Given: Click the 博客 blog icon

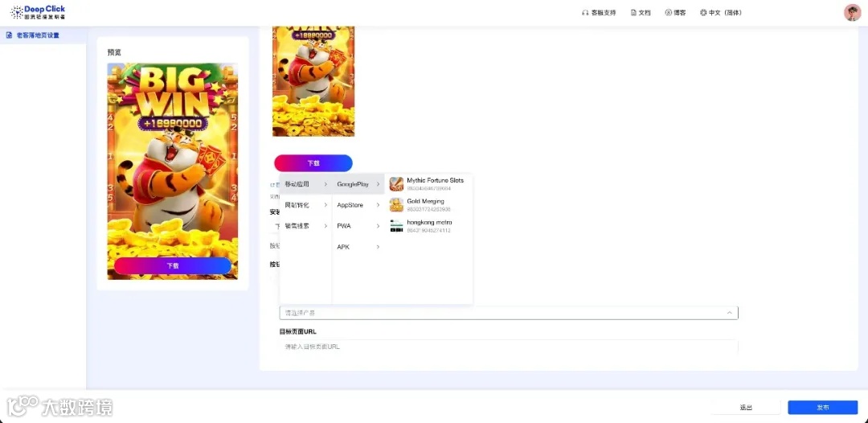Looking at the screenshot, I should click(668, 13).
